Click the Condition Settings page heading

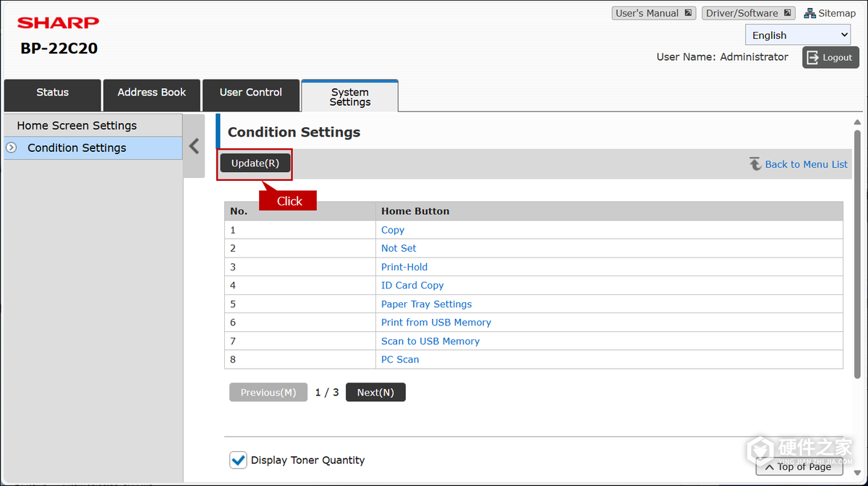pos(294,132)
